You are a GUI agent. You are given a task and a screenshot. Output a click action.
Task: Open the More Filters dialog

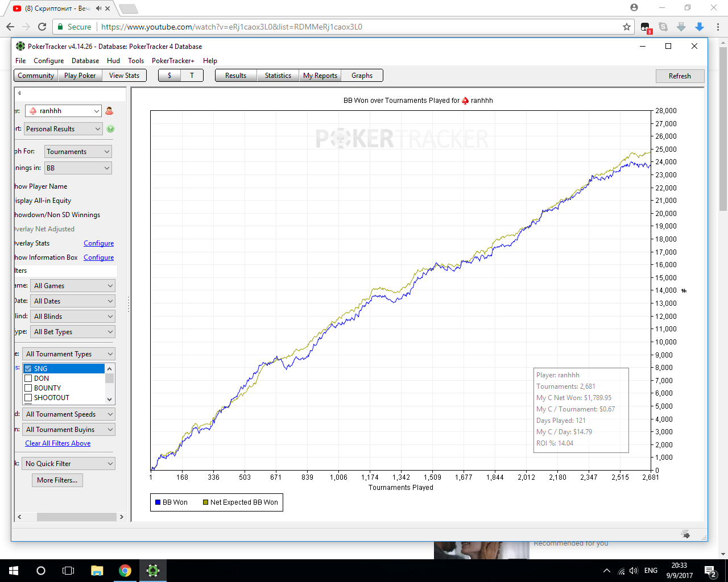pos(57,480)
